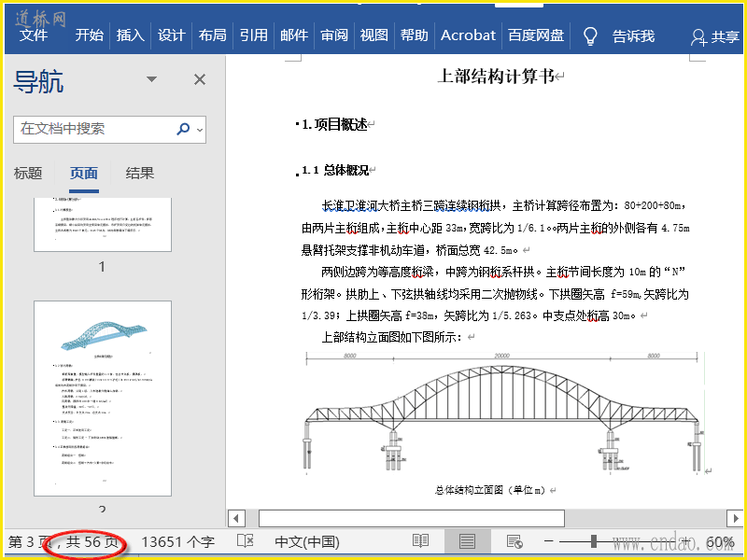
Task: Open the 审阅 ribbon tab
Action: (334, 35)
